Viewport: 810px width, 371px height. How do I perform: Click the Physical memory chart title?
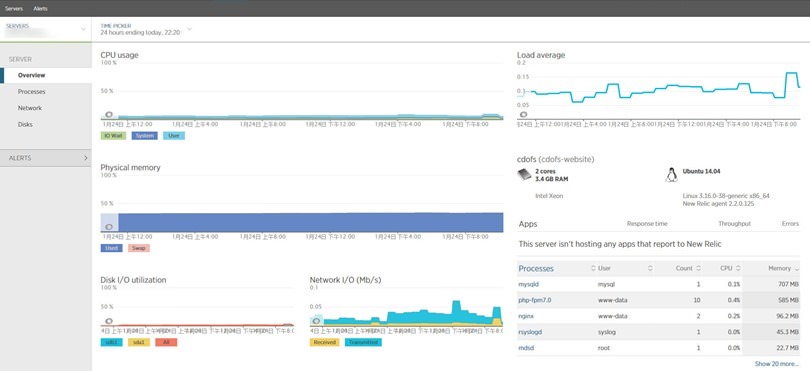[x=130, y=168]
